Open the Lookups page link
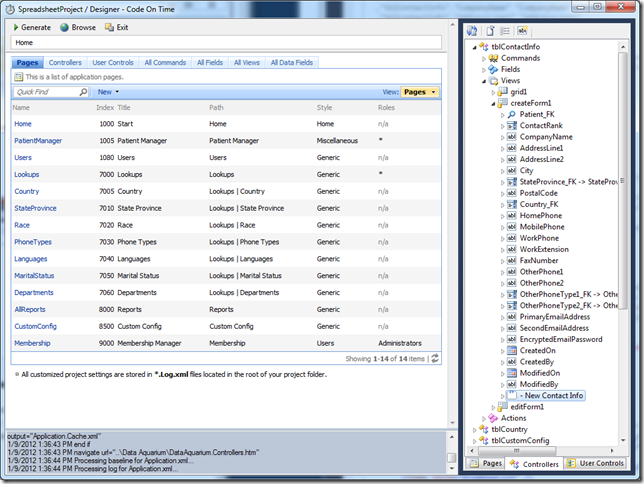This screenshot has width=644, height=484. point(27,174)
